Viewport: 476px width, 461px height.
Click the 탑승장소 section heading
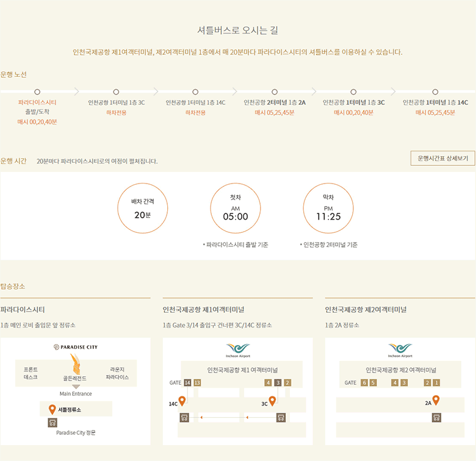coord(13,287)
